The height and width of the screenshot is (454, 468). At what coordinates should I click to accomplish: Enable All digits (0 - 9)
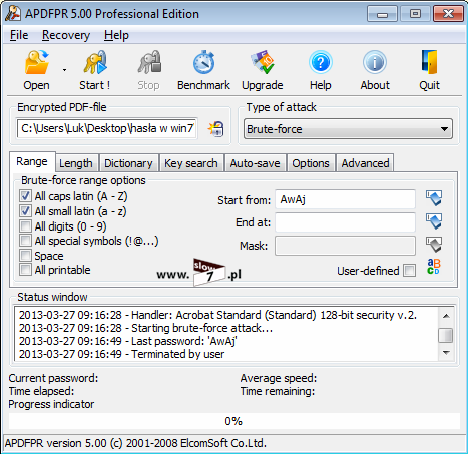(x=25, y=226)
